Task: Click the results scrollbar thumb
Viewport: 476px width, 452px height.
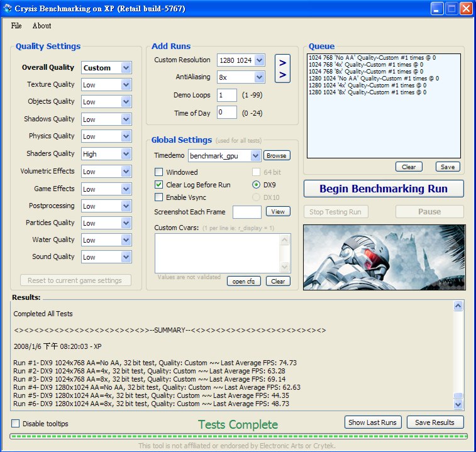Action: pyautogui.click(x=458, y=395)
